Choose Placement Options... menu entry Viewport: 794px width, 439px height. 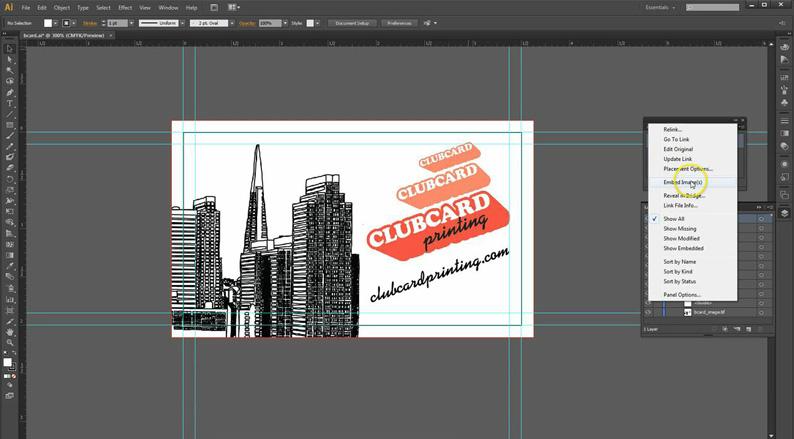pos(688,169)
